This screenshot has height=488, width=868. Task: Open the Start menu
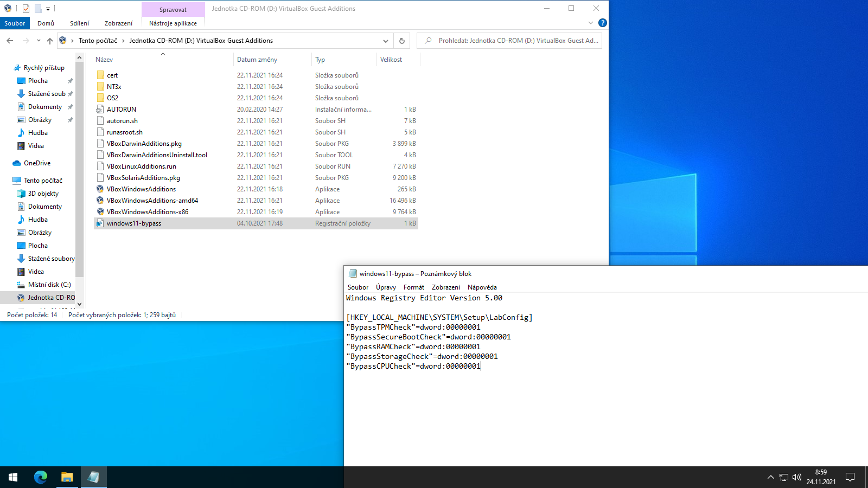13,477
